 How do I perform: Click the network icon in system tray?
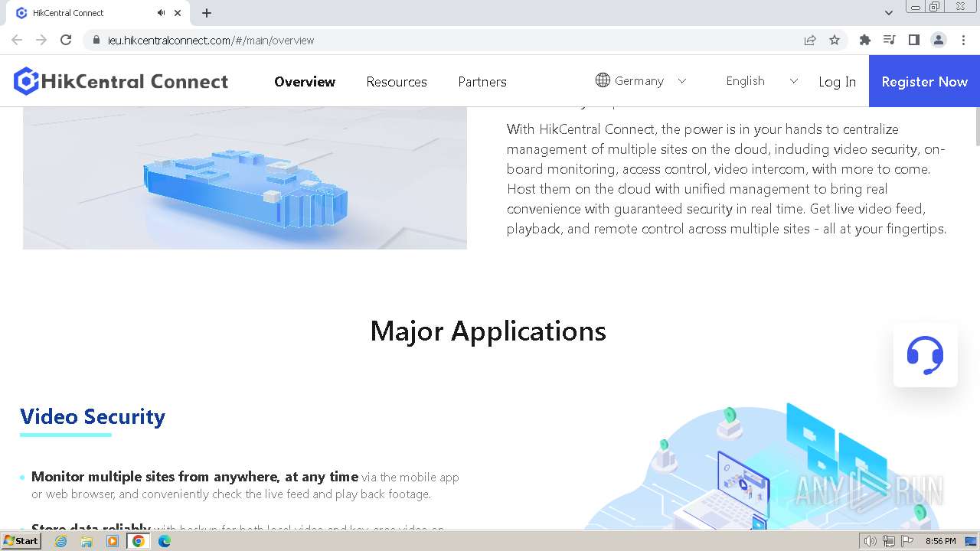(x=889, y=541)
